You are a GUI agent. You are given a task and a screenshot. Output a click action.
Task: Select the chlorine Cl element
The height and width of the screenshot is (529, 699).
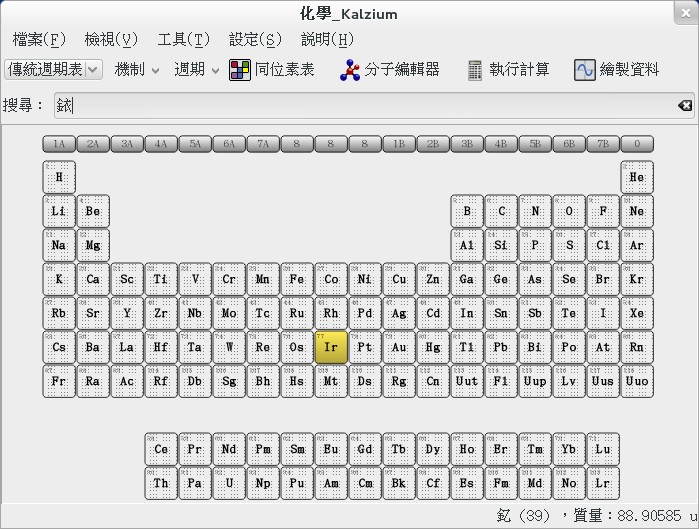pos(603,245)
